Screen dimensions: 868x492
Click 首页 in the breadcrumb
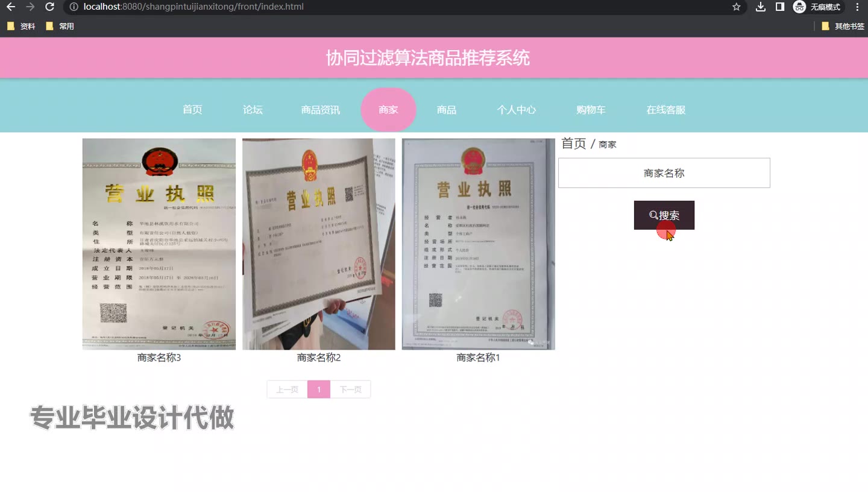(573, 143)
